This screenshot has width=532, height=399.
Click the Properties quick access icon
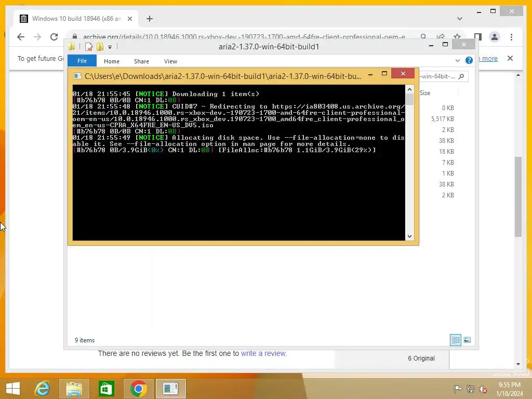coord(89,46)
